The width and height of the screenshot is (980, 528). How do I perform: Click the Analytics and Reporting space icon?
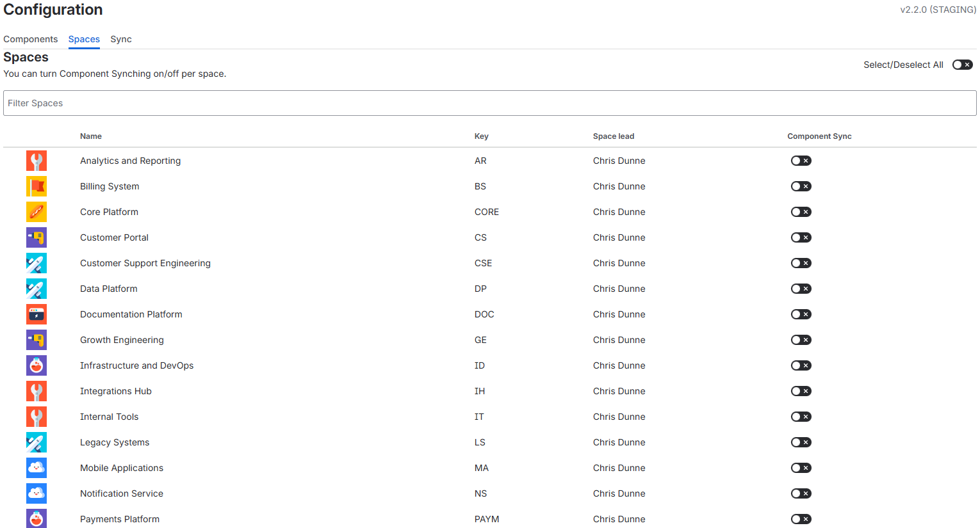tap(37, 161)
